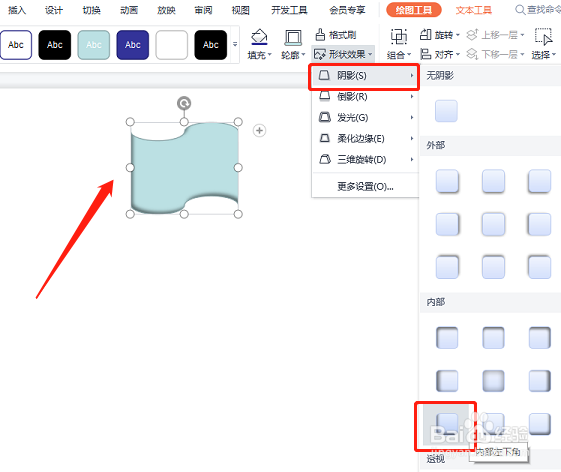Apply first black Abc shape style
Image resolution: width=561 pixels, height=472 pixels.
click(x=55, y=45)
